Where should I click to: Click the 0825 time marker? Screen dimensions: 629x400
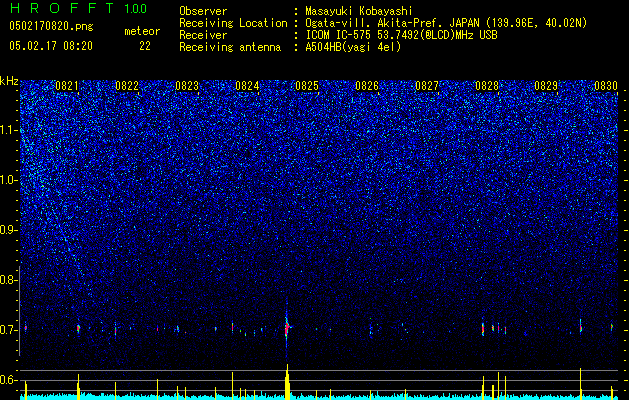(307, 86)
